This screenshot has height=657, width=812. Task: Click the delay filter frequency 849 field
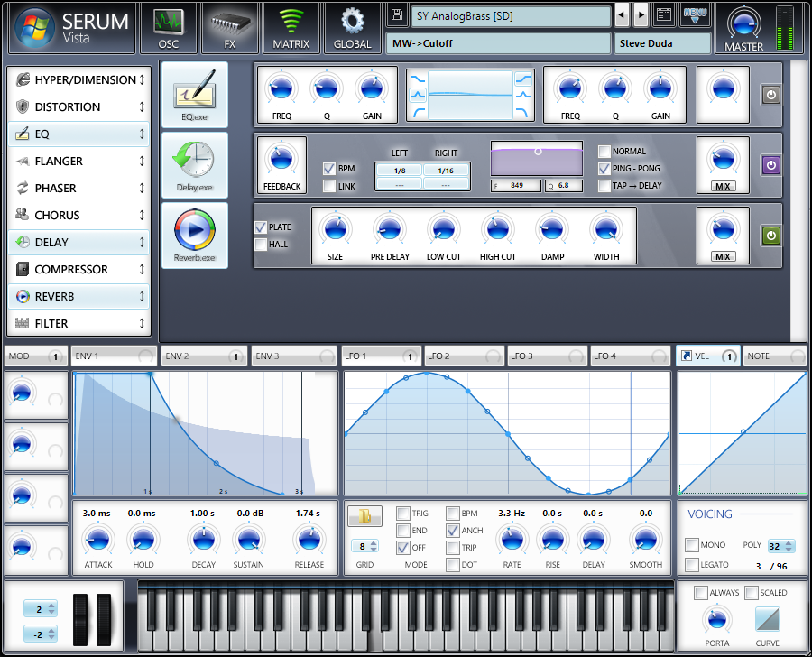516,186
